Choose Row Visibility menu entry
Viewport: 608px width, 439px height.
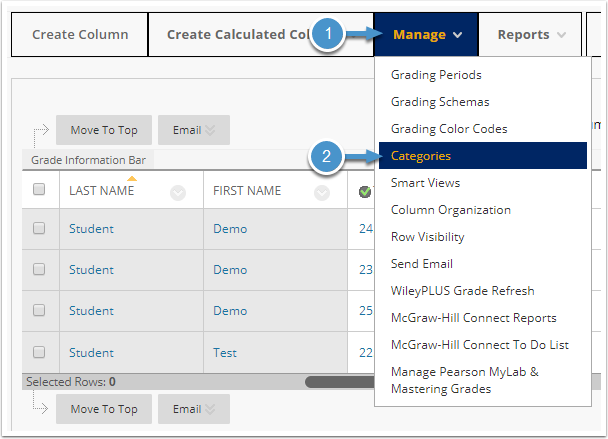pos(427,237)
